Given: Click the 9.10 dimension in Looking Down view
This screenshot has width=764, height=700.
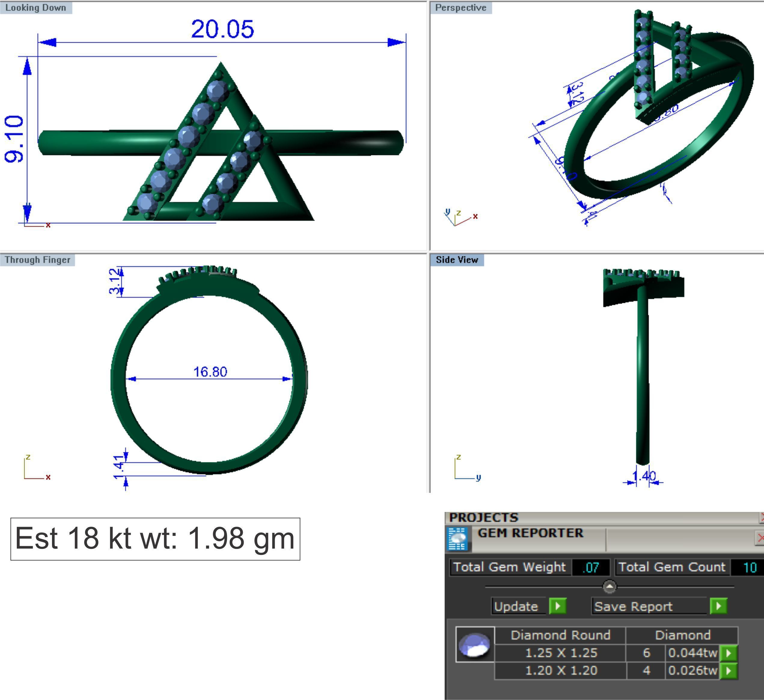Looking at the screenshot, I should (14, 139).
